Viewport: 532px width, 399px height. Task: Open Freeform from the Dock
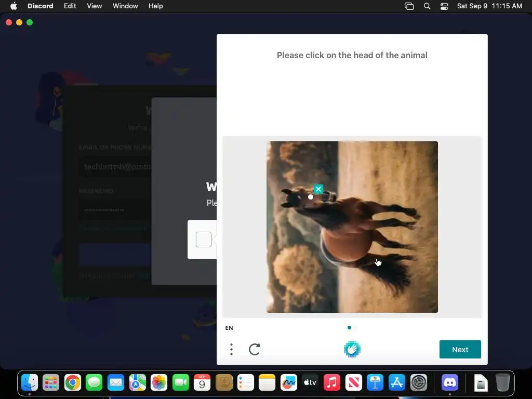289,383
